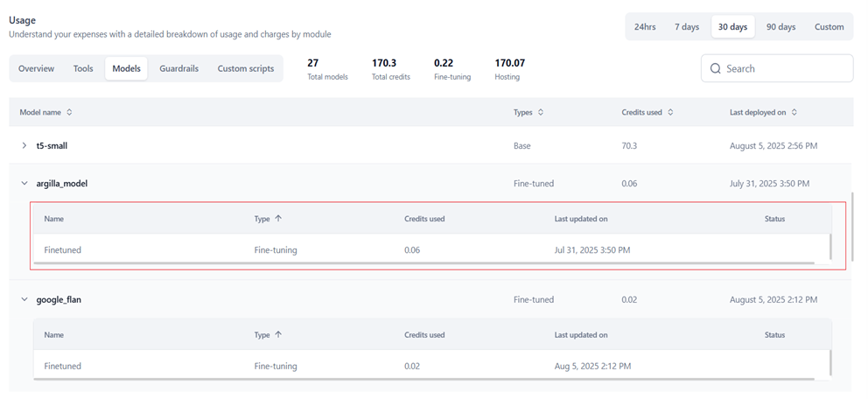
Task: Switch to the Overview tab
Action: click(x=36, y=68)
